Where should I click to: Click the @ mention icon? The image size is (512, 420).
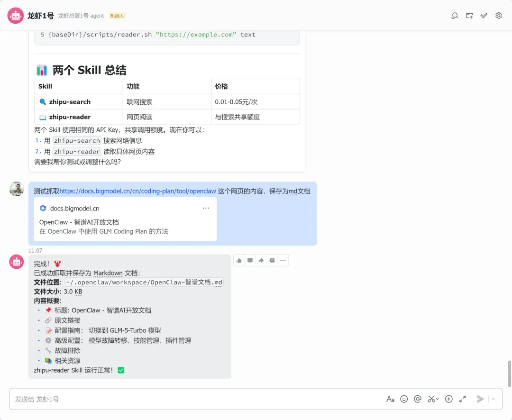tap(418, 399)
